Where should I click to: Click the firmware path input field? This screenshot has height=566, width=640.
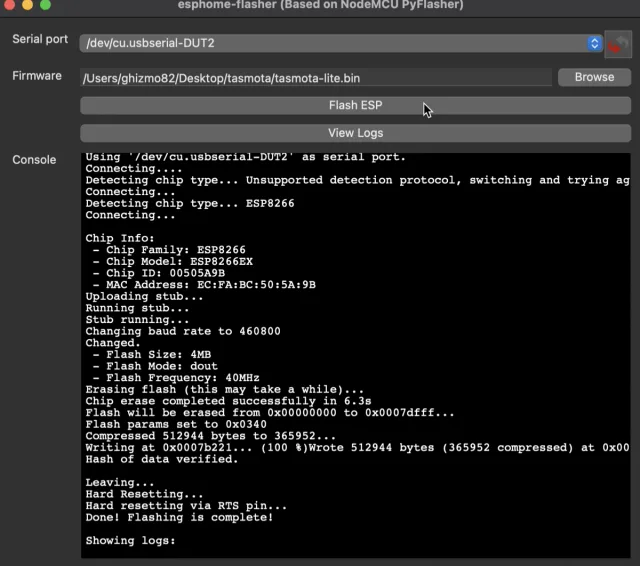click(315, 77)
